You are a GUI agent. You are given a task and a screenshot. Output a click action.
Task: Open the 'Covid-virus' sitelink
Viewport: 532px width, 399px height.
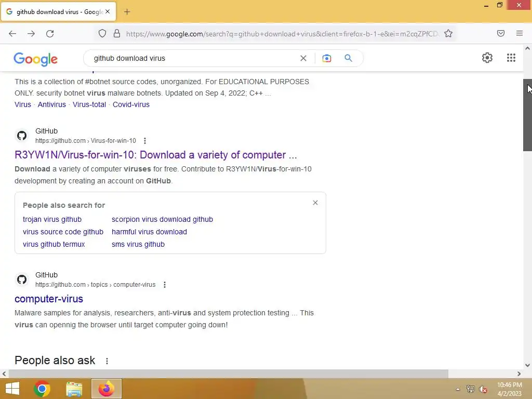coord(131,104)
